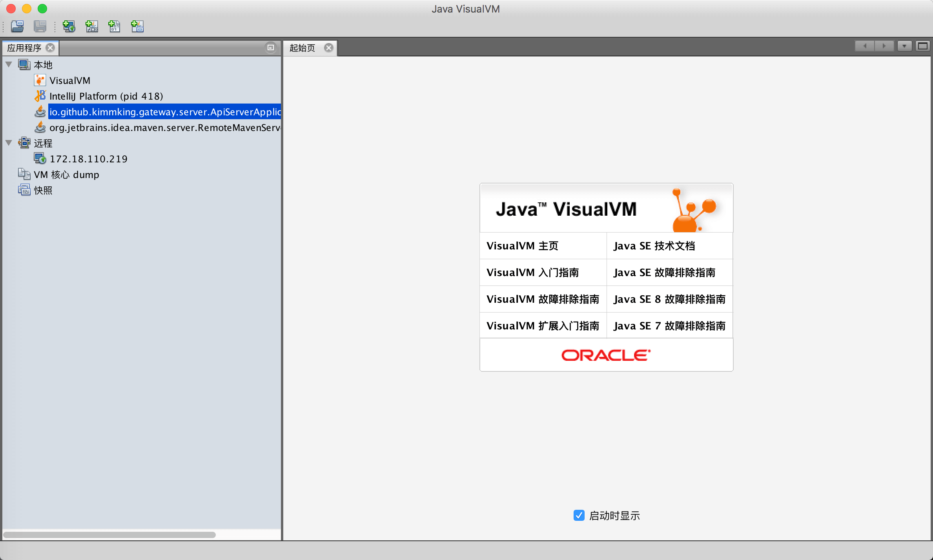Collapse the 远程 tree node
Viewport: 933px width, 560px height.
pos(9,143)
